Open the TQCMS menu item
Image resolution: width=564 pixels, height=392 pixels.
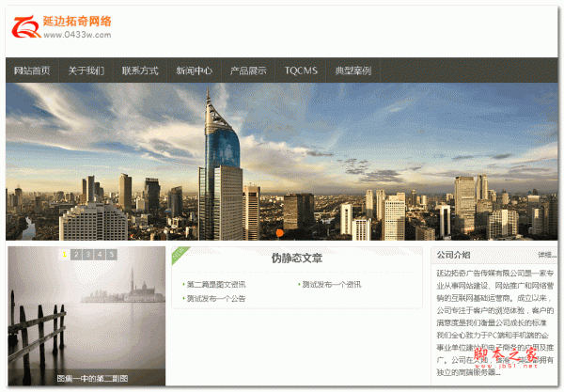click(301, 71)
